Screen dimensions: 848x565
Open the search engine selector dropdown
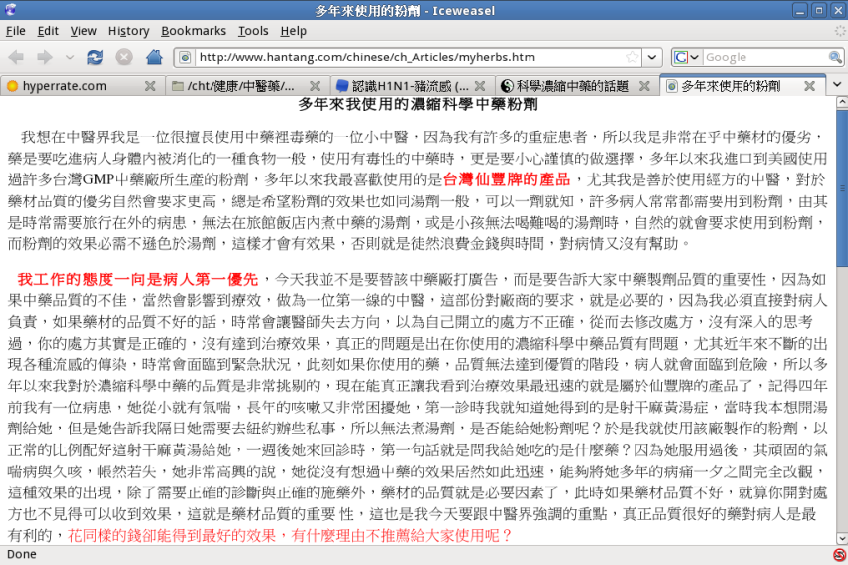pos(686,57)
